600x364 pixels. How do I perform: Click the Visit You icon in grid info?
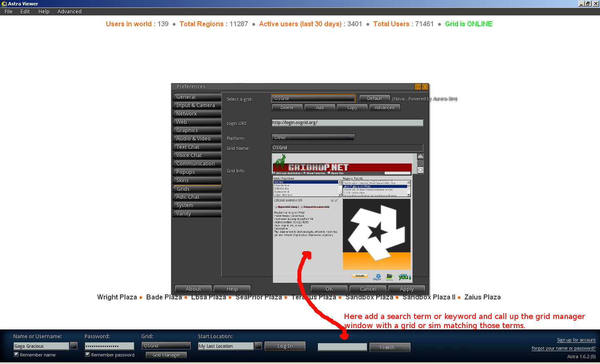pos(405,277)
